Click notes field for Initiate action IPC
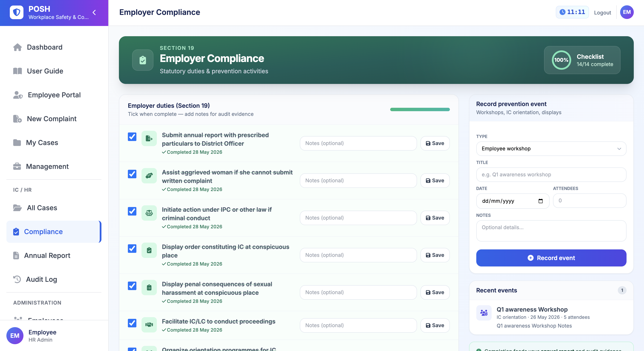The width and height of the screenshot is (644, 351). pos(358,218)
